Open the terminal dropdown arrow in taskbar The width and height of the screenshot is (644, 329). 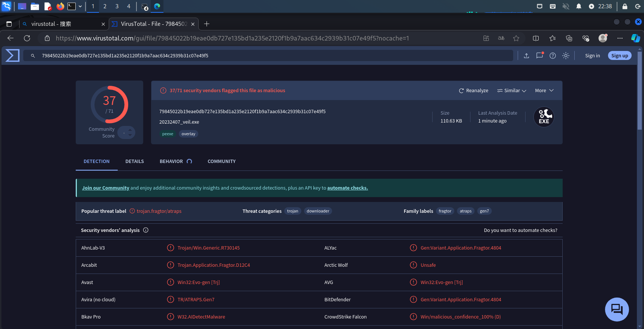point(80,6)
